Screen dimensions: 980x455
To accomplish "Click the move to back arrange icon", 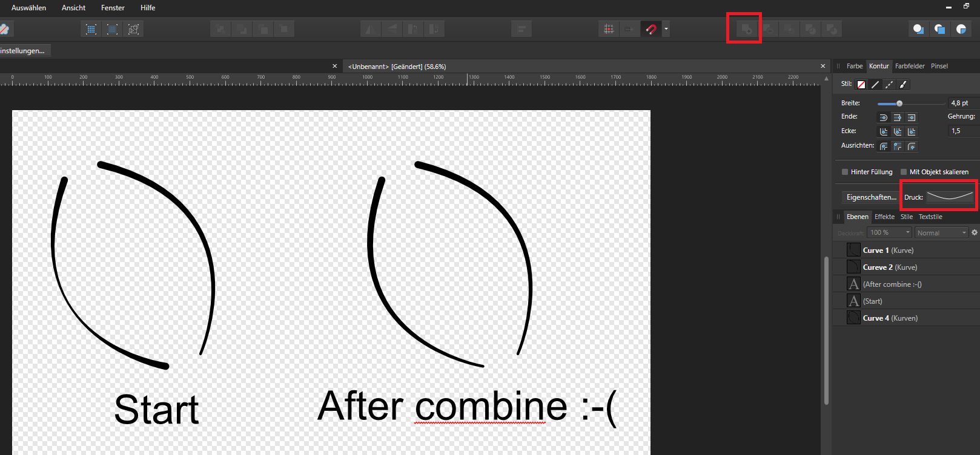I will click(x=220, y=29).
